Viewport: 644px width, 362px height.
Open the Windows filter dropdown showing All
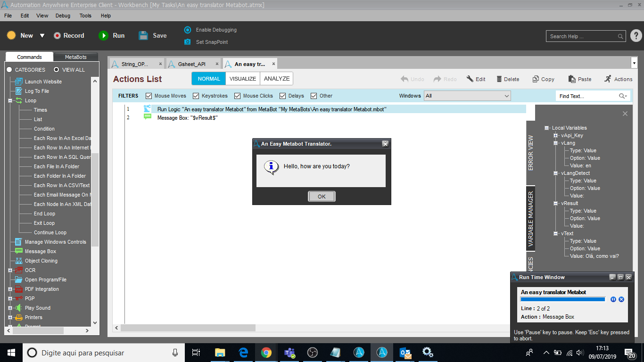(467, 96)
